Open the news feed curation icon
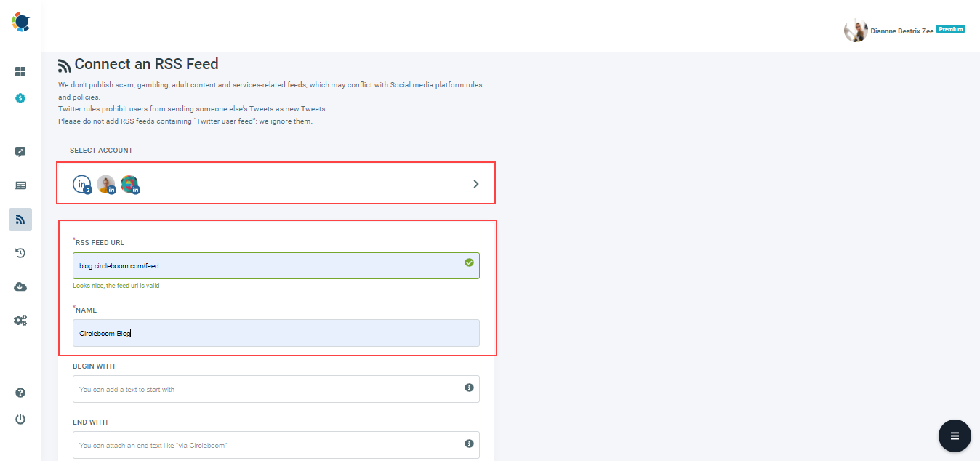Image resolution: width=980 pixels, height=461 pixels. coord(20,185)
